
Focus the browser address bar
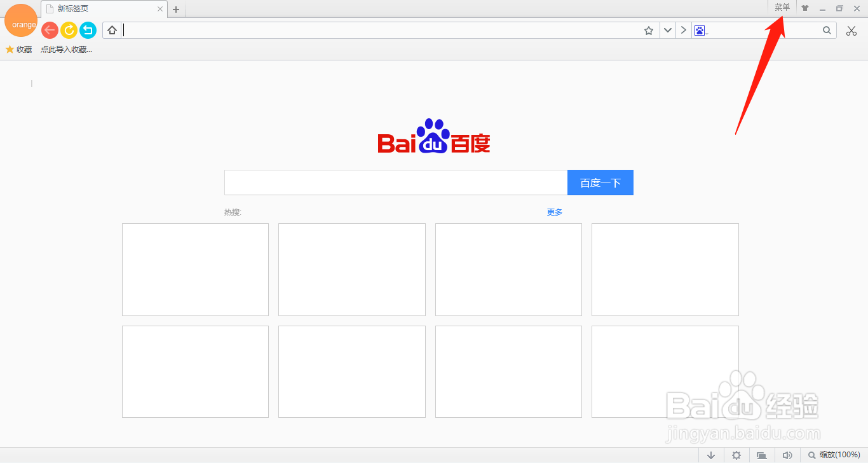point(381,31)
